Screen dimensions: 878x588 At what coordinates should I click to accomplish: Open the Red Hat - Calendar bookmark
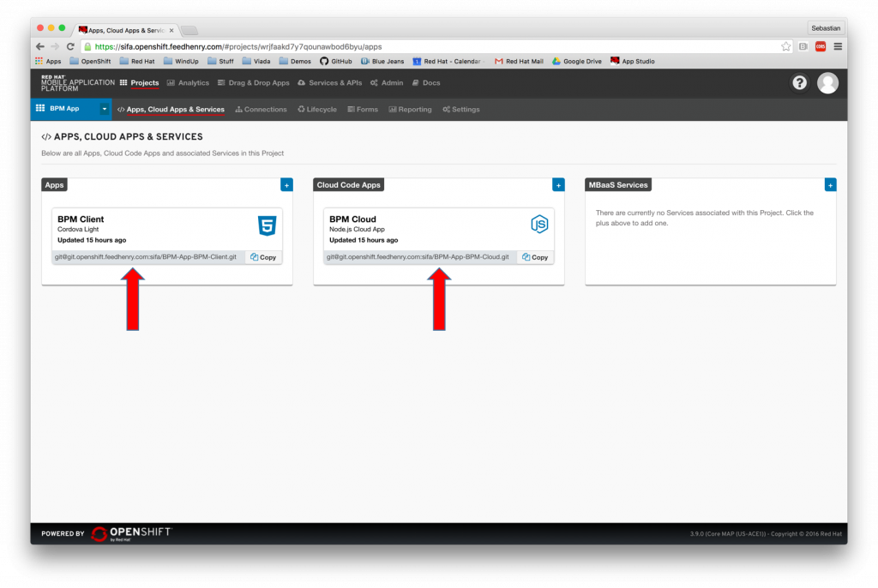447,61
